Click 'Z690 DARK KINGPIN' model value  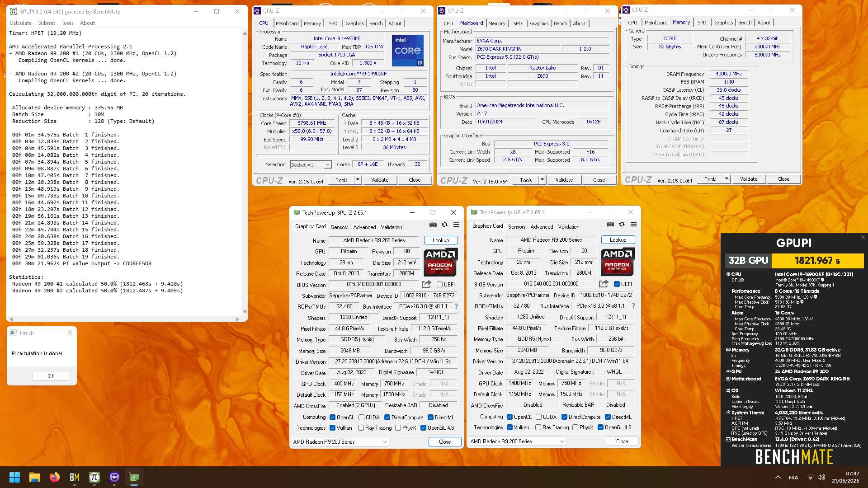518,49
